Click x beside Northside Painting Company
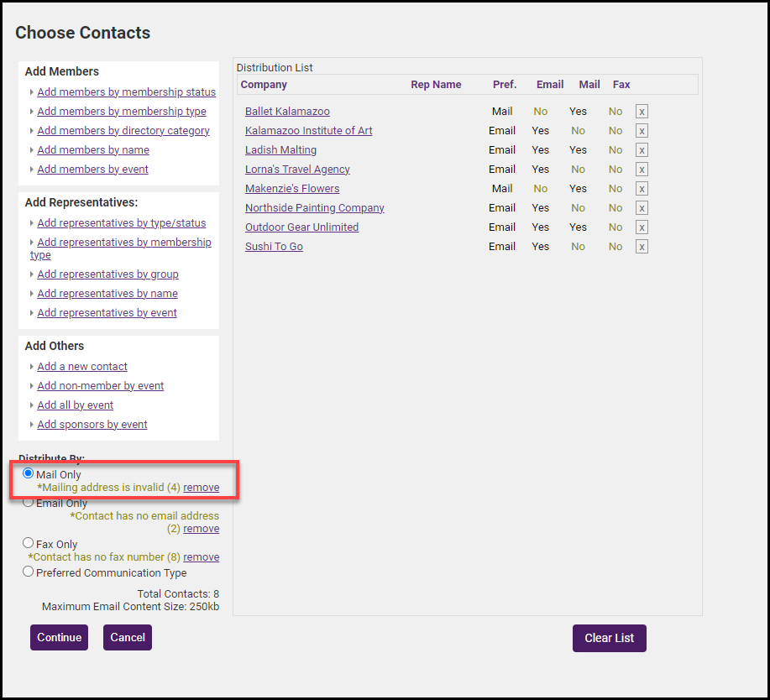The image size is (770, 700). click(642, 208)
